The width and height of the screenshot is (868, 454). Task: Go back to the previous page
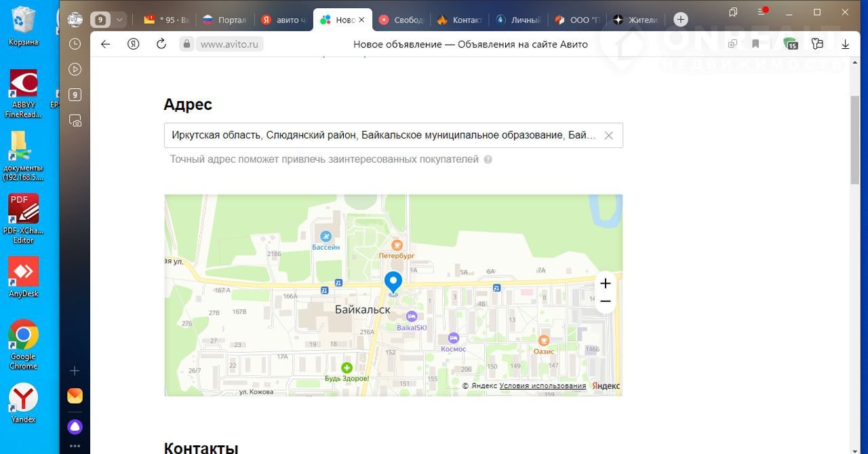click(105, 44)
